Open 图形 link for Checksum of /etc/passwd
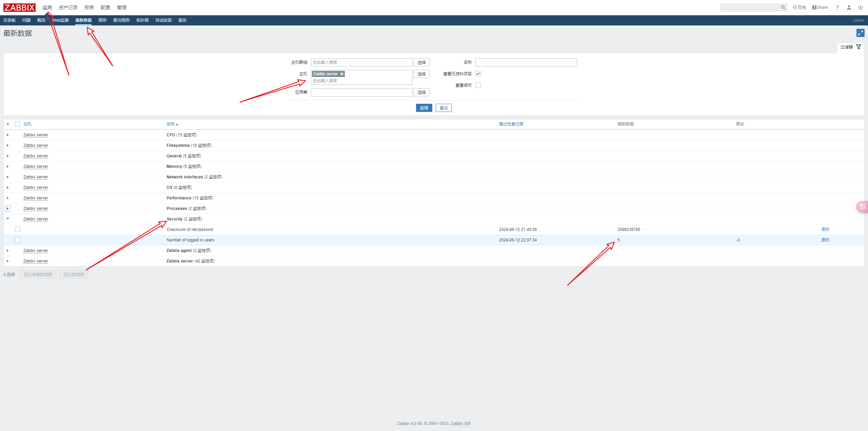 tap(825, 230)
